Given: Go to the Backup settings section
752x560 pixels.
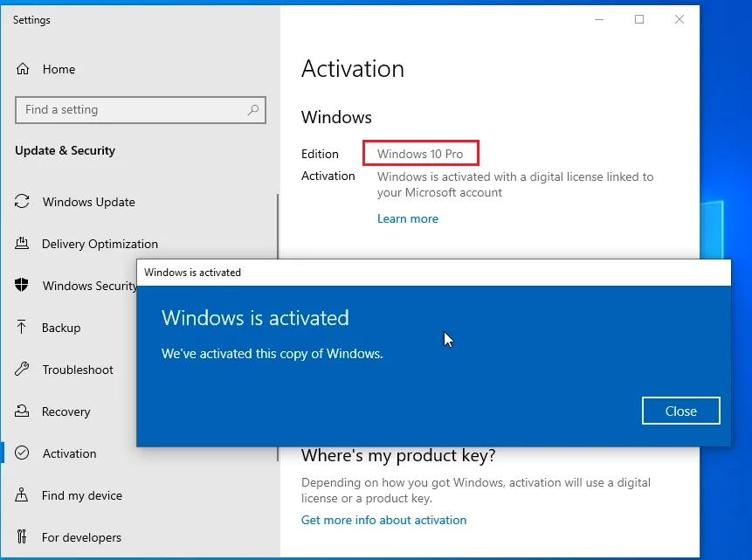Looking at the screenshot, I should pos(61,328).
